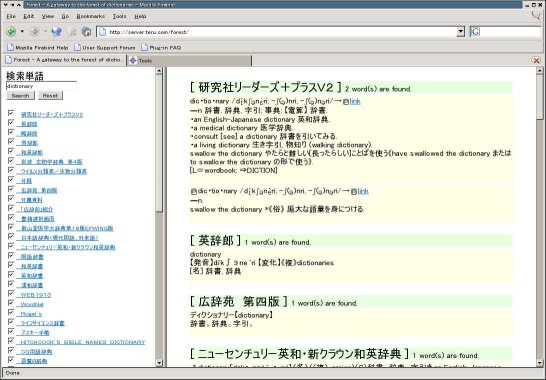Go to the Home page icon
The height and width of the screenshot is (380, 546).
point(86,32)
